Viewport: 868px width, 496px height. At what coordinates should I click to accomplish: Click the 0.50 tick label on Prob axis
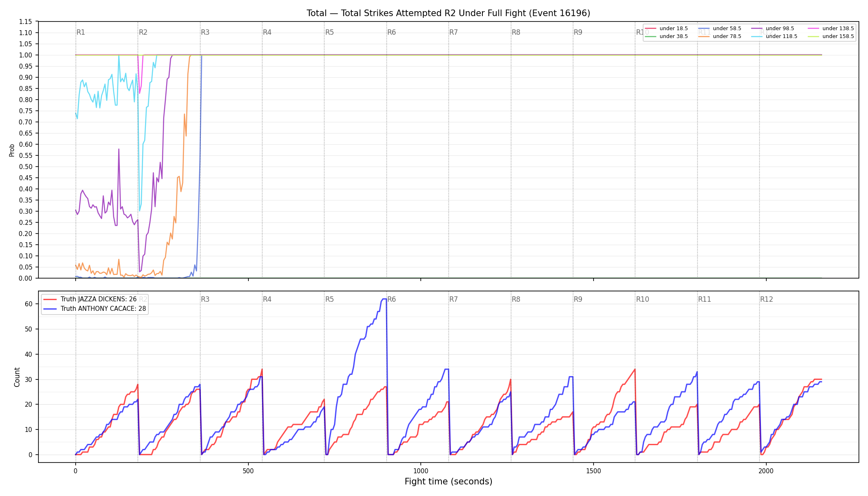[x=26, y=167]
